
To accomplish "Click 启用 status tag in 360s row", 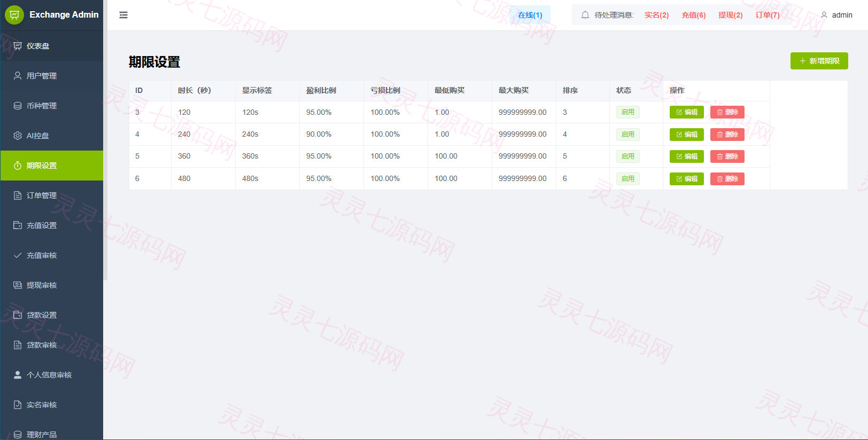I will coord(627,156).
